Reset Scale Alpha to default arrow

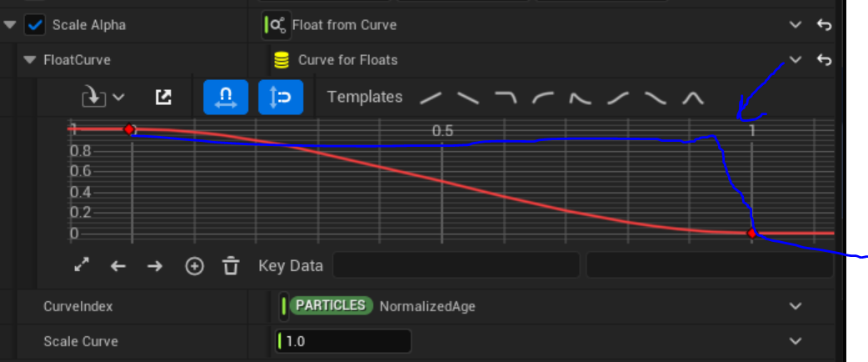coord(825,25)
